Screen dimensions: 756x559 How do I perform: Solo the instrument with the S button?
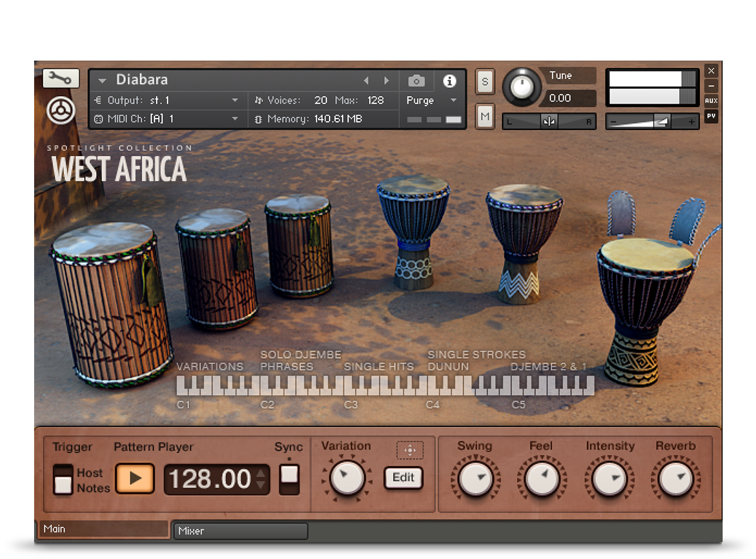[485, 82]
